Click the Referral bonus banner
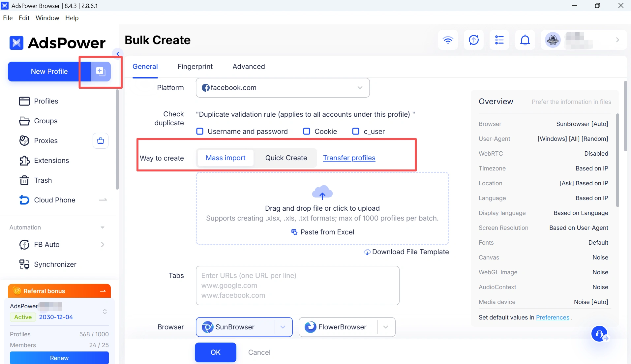Image resolution: width=631 pixels, height=364 pixels. pyautogui.click(x=59, y=291)
